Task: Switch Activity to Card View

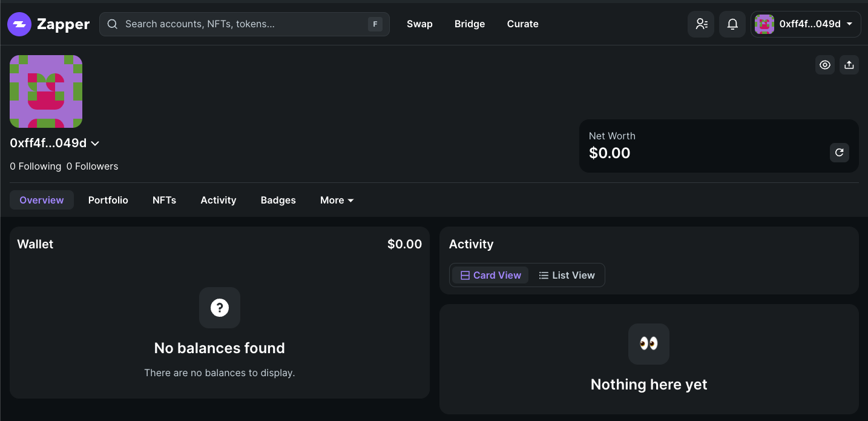Action: [490, 275]
